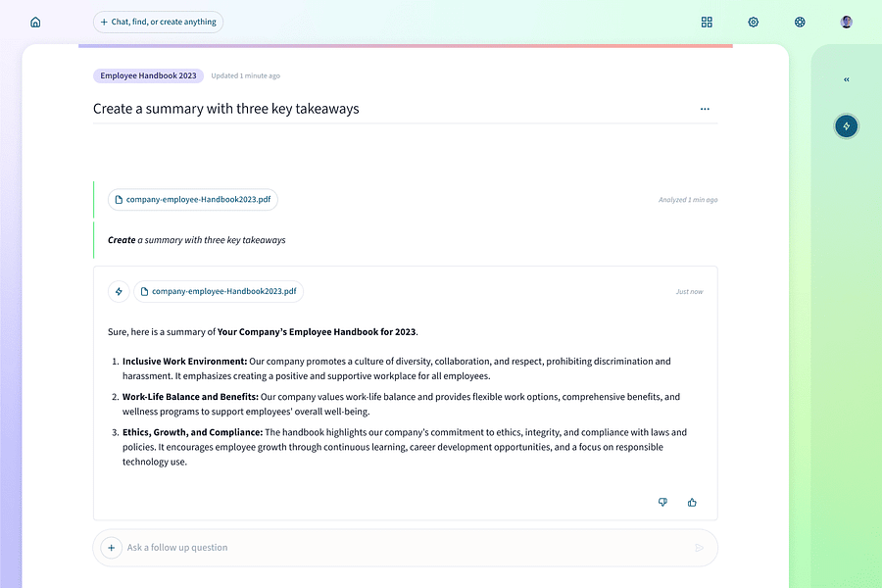The image size is (882, 588).
Task: Click the plus icon in the follow-up field
Action: coord(111,547)
